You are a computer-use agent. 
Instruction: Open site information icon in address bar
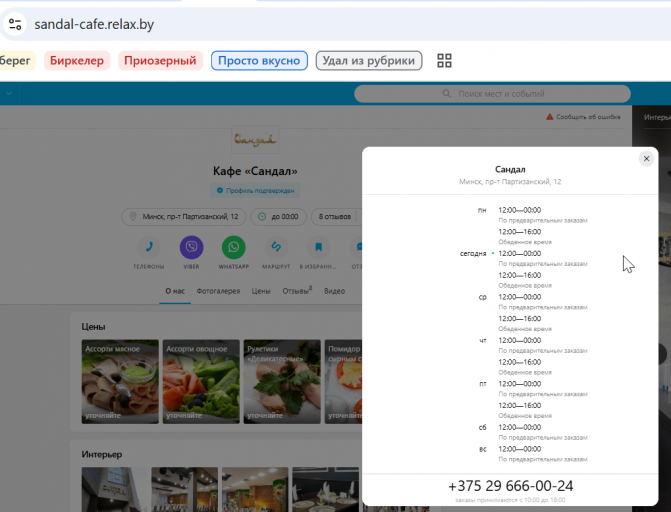point(15,24)
